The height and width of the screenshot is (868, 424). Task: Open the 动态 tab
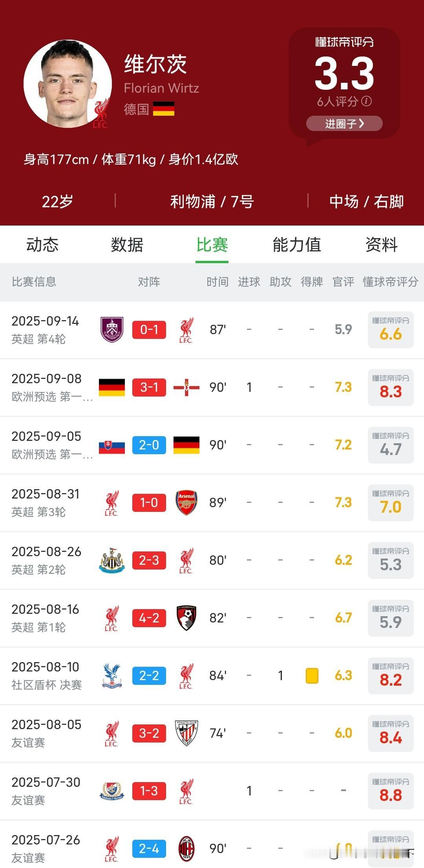(x=42, y=245)
